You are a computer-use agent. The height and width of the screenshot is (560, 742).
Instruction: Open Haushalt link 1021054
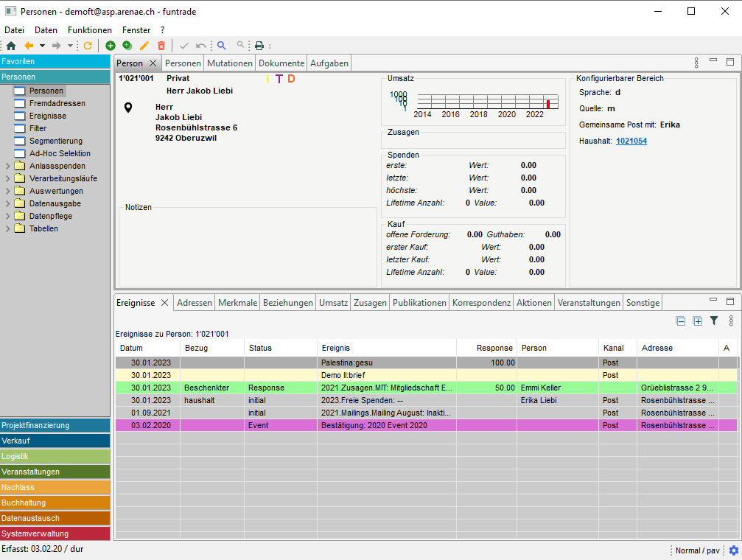point(631,141)
